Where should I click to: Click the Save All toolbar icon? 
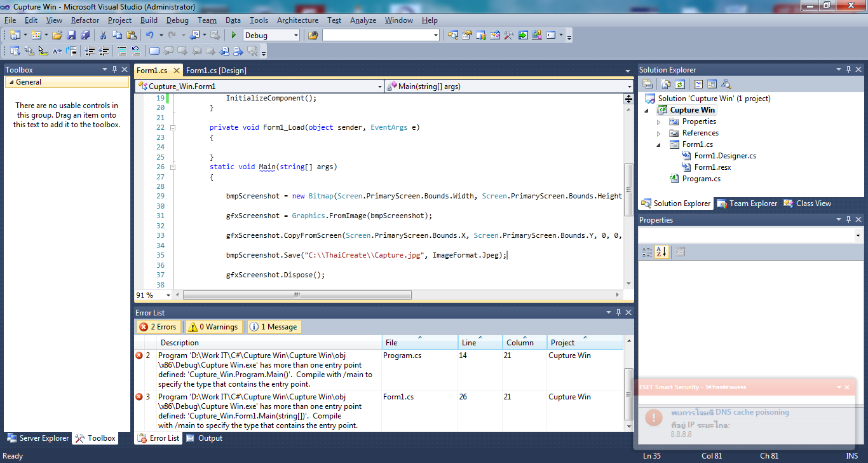85,35
